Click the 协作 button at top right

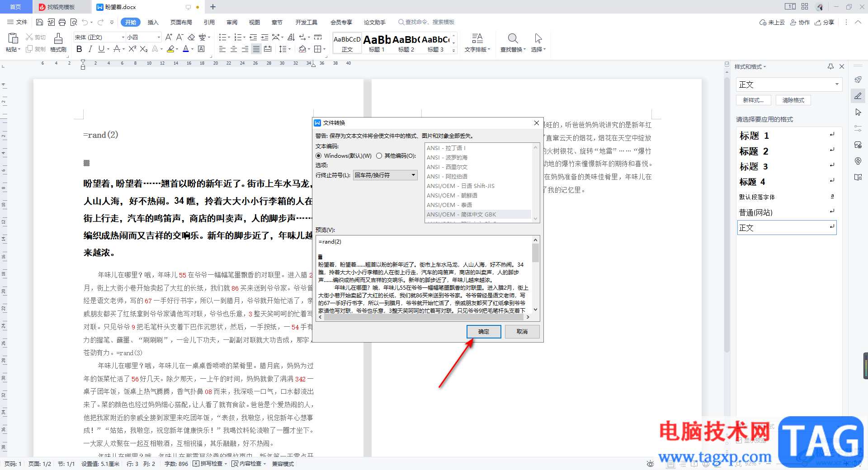click(800, 22)
